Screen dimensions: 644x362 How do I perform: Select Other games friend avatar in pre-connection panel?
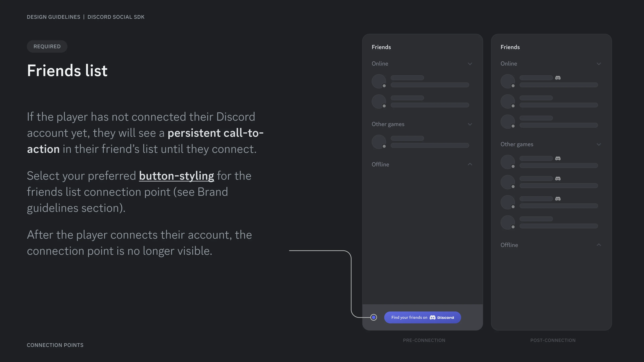(379, 142)
